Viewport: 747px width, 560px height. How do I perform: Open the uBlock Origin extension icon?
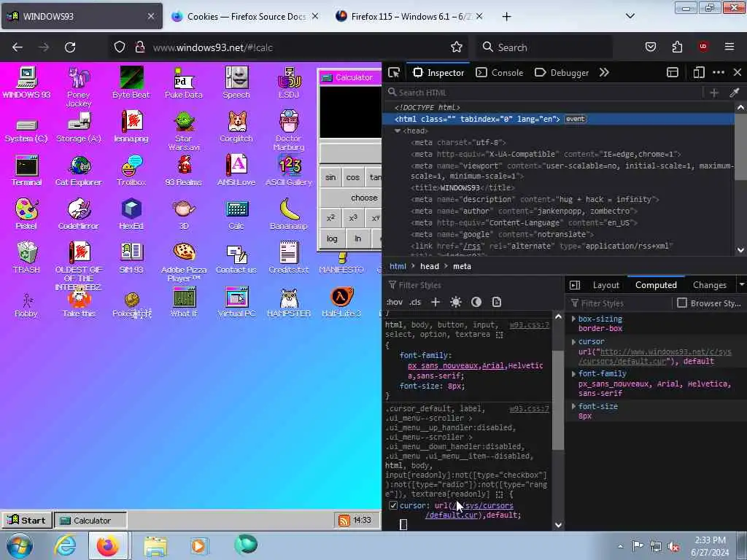703,47
